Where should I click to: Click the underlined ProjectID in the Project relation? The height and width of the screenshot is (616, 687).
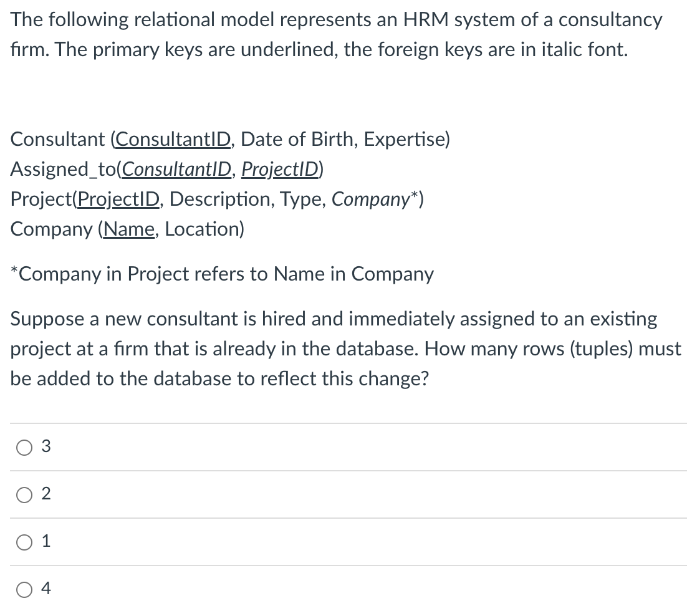coord(119,199)
